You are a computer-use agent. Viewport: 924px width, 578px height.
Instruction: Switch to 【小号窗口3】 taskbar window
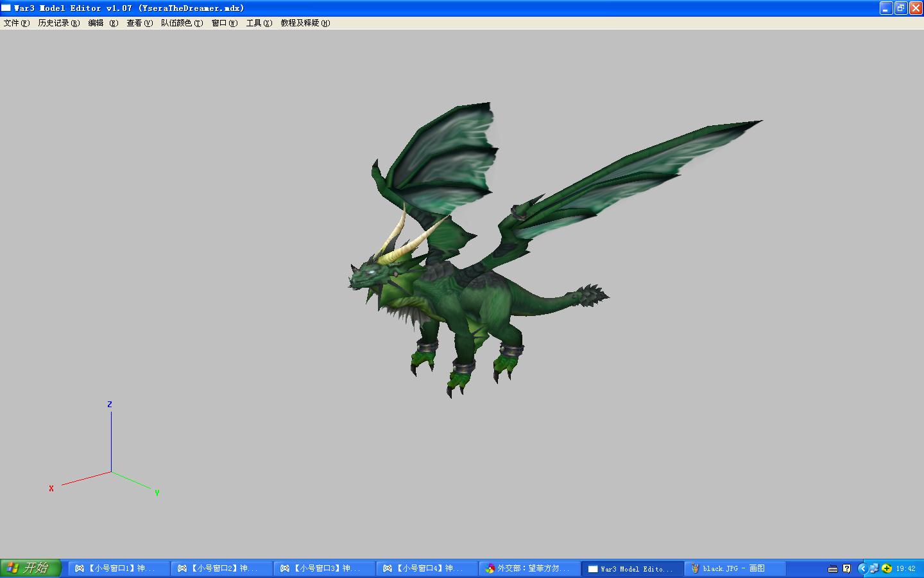coord(324,568)
